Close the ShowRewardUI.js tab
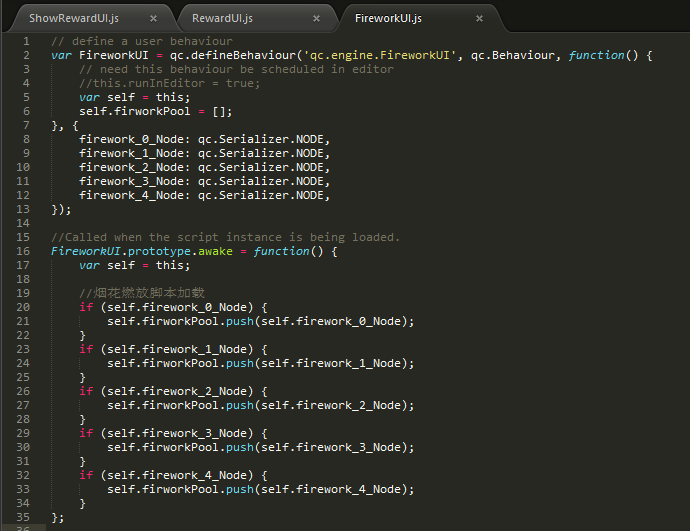The width and height of the screenshot is (690, 531). coord(153,18)
